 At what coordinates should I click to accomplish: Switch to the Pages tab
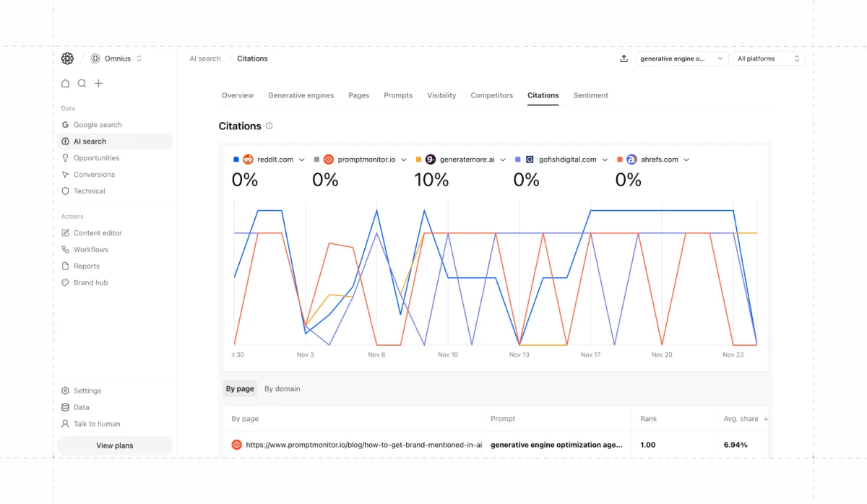pos(358,95)
